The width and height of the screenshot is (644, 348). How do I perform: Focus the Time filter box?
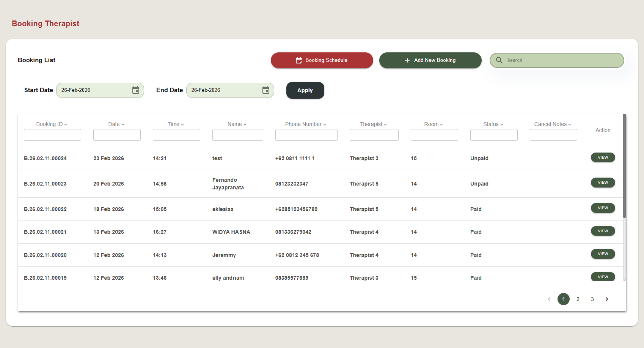(x=176, y=135)
